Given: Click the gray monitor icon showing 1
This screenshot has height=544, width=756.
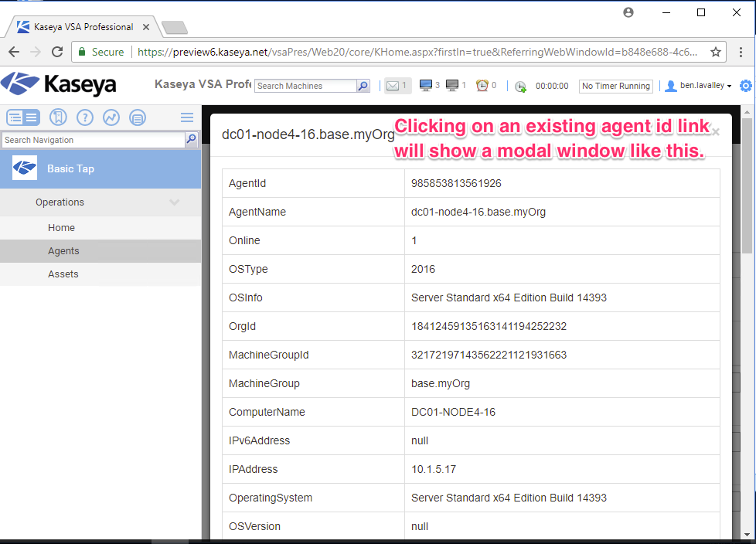Looking at the screenshot, I should pyautogui.click(x=452, y=85).
